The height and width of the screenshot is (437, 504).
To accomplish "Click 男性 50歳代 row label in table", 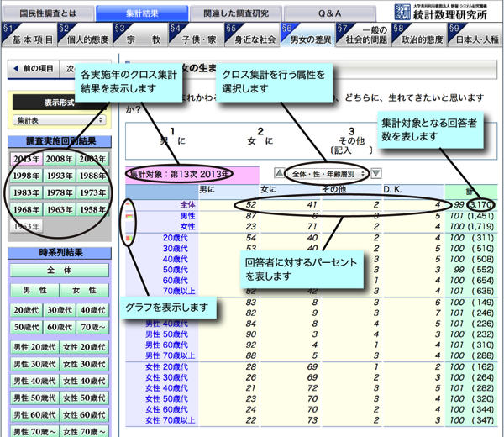I will pos(166,334).
